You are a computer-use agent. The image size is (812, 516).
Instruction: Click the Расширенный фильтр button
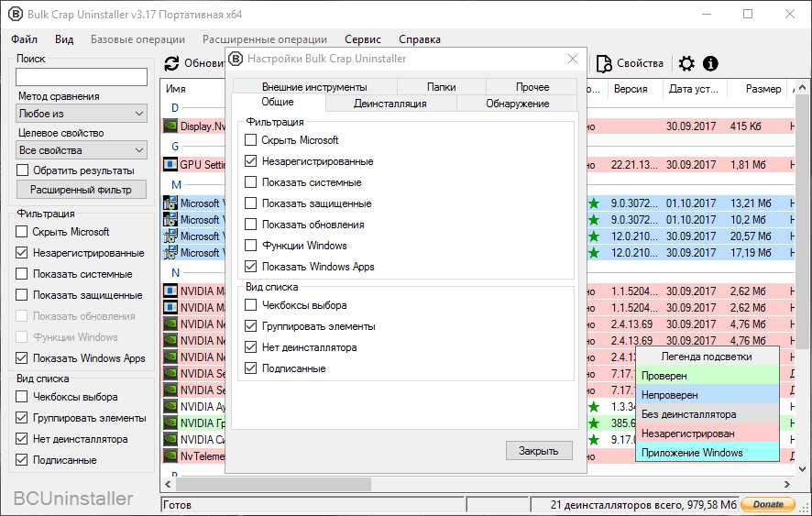point(82,190)
